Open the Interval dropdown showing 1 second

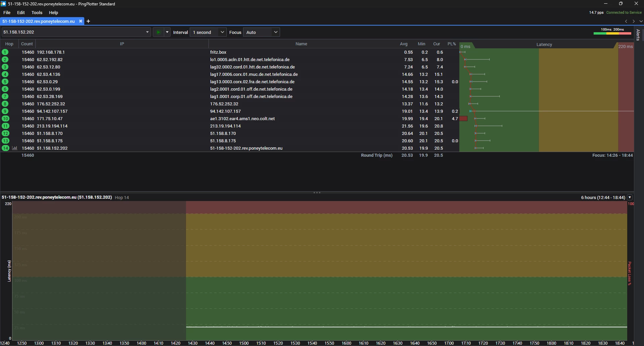click(x=208, y=32)
